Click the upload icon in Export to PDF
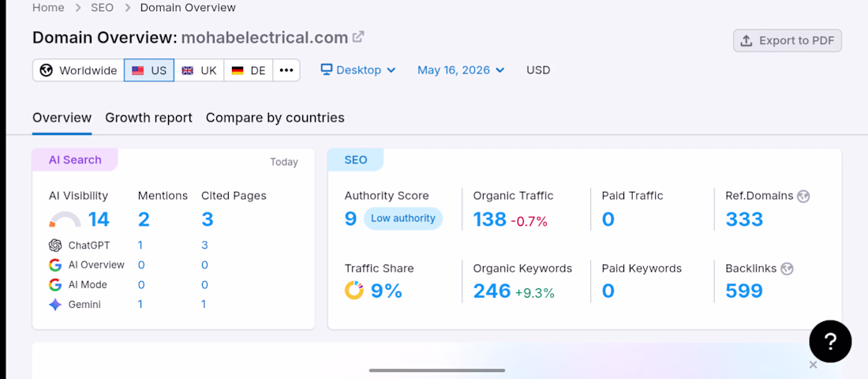Image resolution: width=868 pixels, height=379 pixels. (x=746, y=41)
